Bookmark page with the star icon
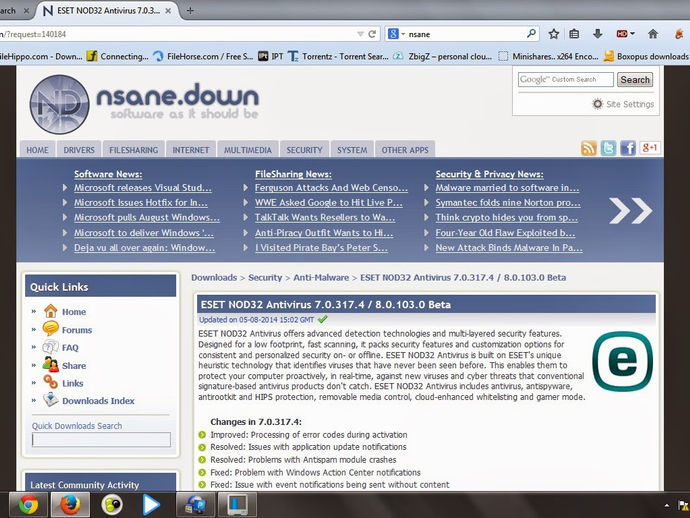690x518 pixels. pyautogui.click(x=554, y=34)
